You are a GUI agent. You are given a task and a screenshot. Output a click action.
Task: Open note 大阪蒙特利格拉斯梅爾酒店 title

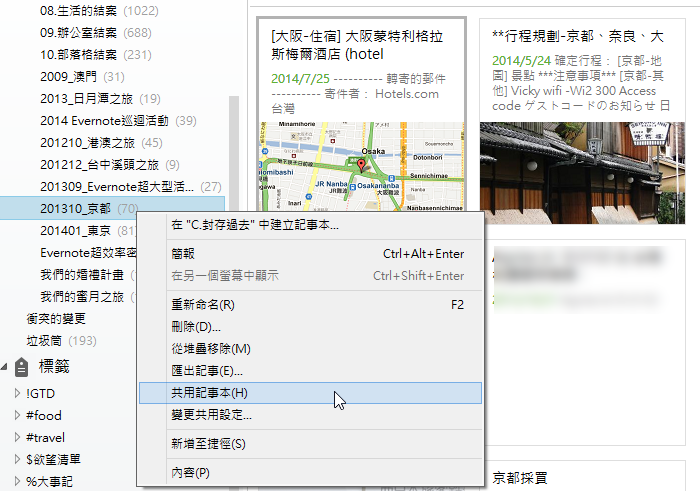(x=357, y=45)
